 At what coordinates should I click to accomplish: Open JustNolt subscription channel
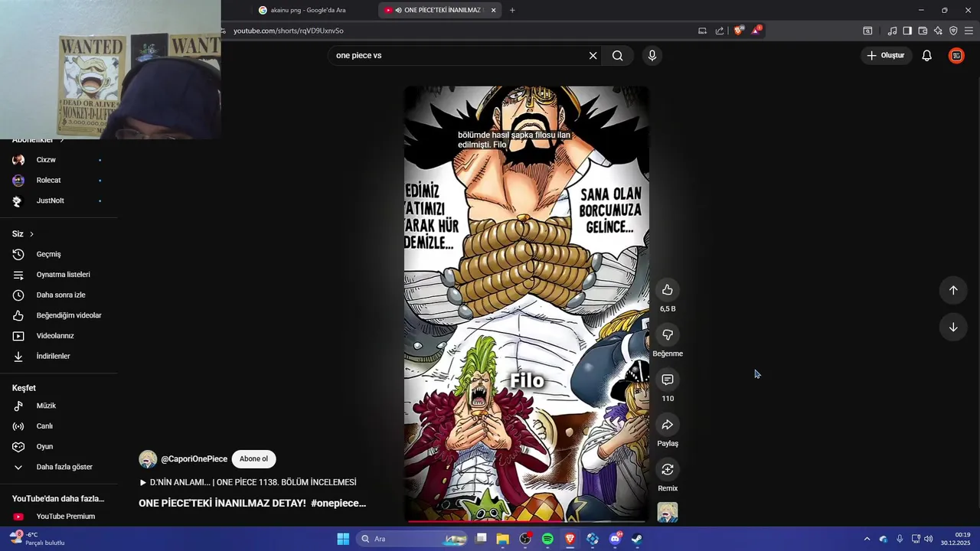50,201
